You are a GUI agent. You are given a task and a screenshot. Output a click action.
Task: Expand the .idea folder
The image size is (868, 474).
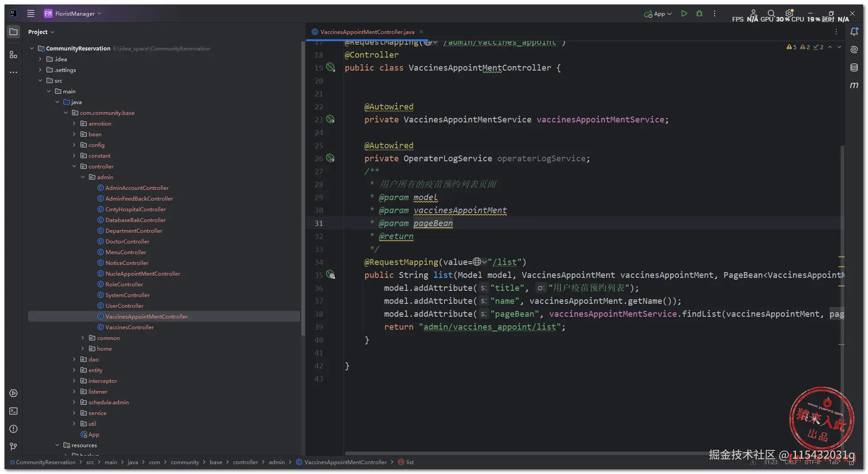(x=40, y=59)
